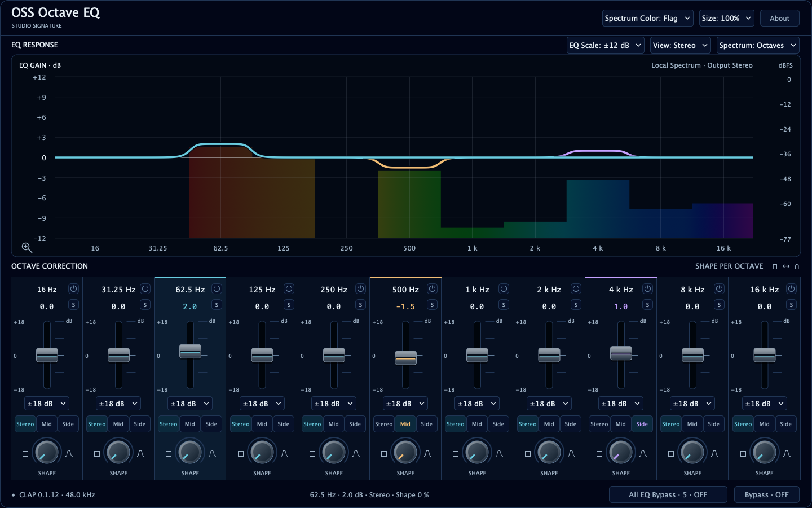
Task: Click the double-arrow icon beside Shape Per Octave
Action: click(786, 266)
